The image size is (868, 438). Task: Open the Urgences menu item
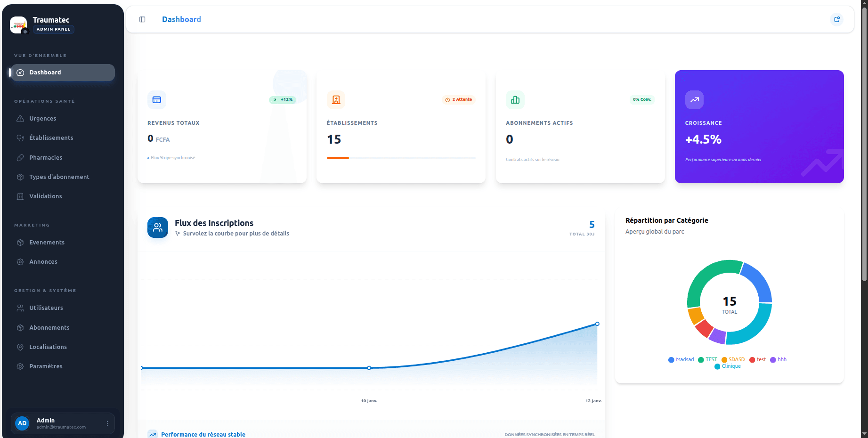(x=43, y=119)
